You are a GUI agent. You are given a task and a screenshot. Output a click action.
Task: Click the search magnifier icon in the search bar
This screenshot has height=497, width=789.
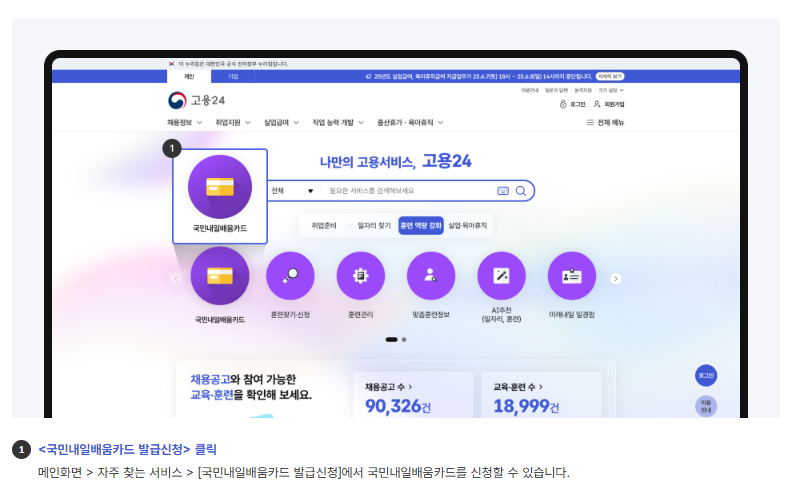[x=521, y=191]
